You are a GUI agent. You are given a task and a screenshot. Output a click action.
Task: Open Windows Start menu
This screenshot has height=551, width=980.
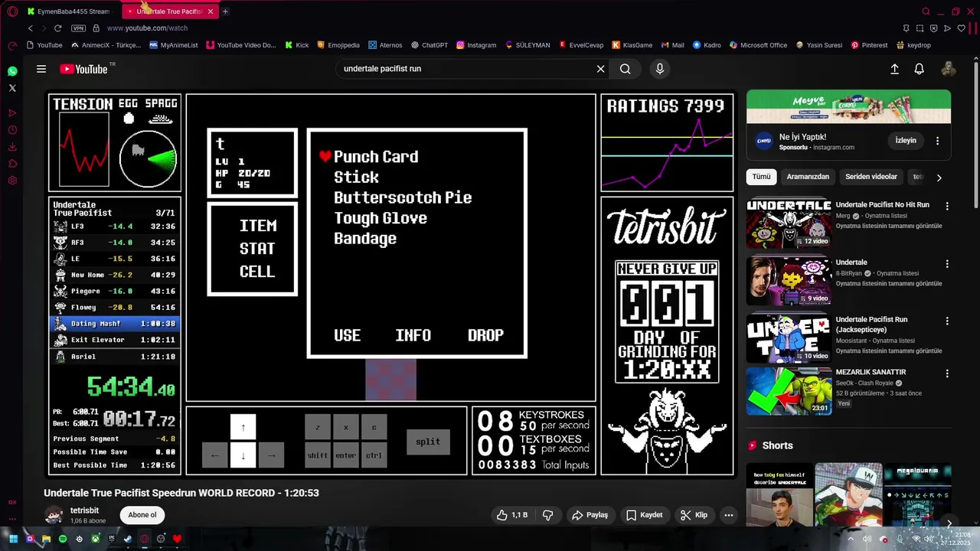14,539
